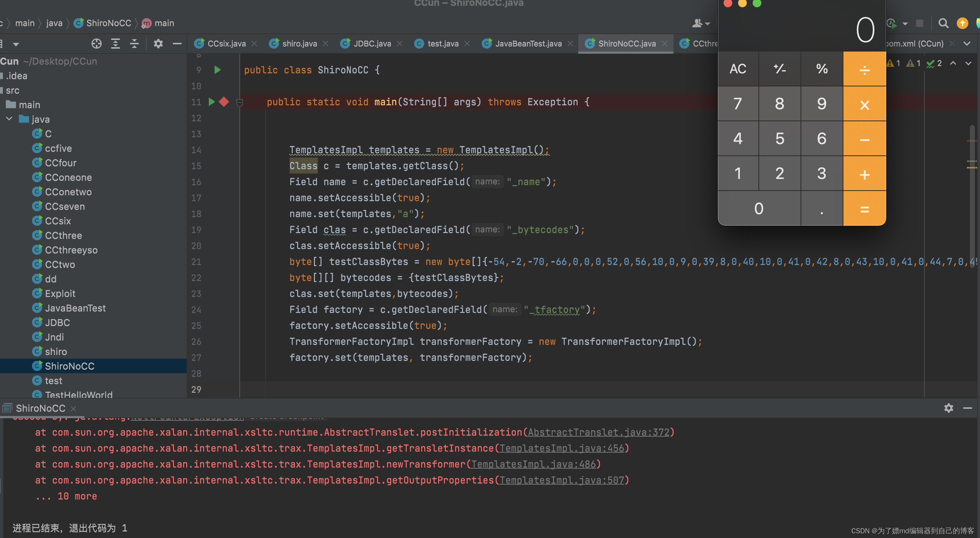Collapse the java source folder

click(x=9, y=119)
